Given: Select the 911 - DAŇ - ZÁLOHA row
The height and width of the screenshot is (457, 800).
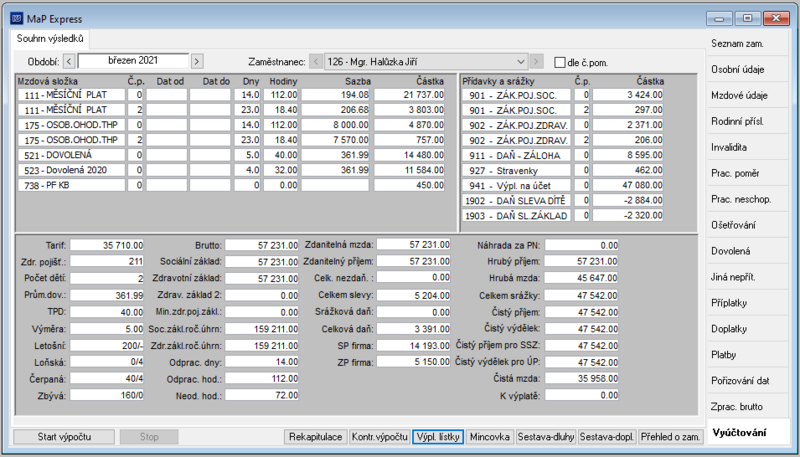Looking at the screenshot, I should pyautogui.click(x=563, y=156).
